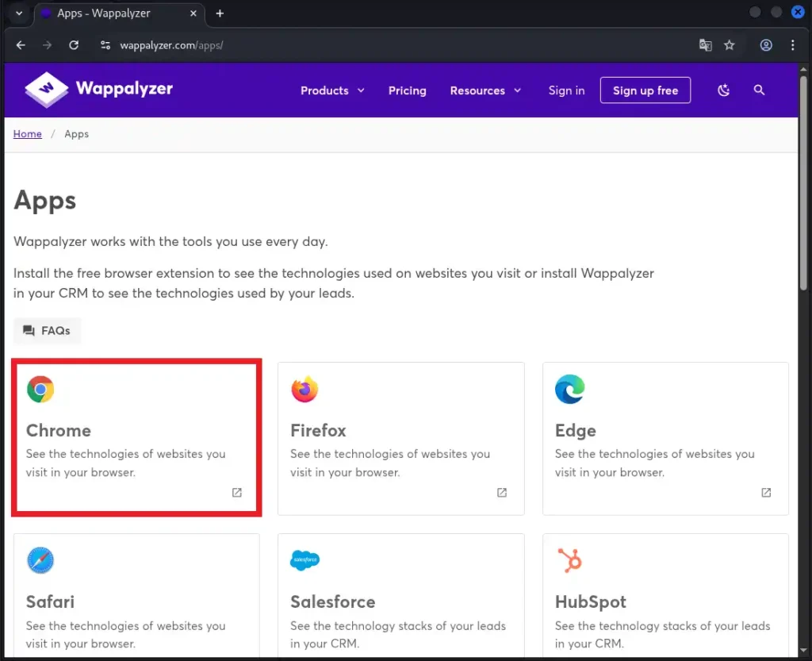Click the HubSpot sprocket icon
This screenshot has height=661, width=812.
(569, 560)
